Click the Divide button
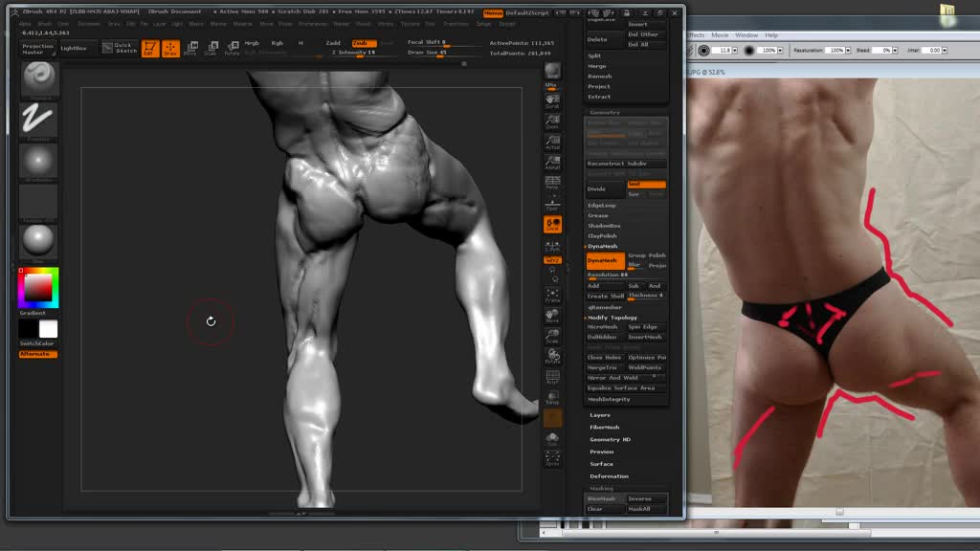980x551 pixels. [x=605, y=189]
